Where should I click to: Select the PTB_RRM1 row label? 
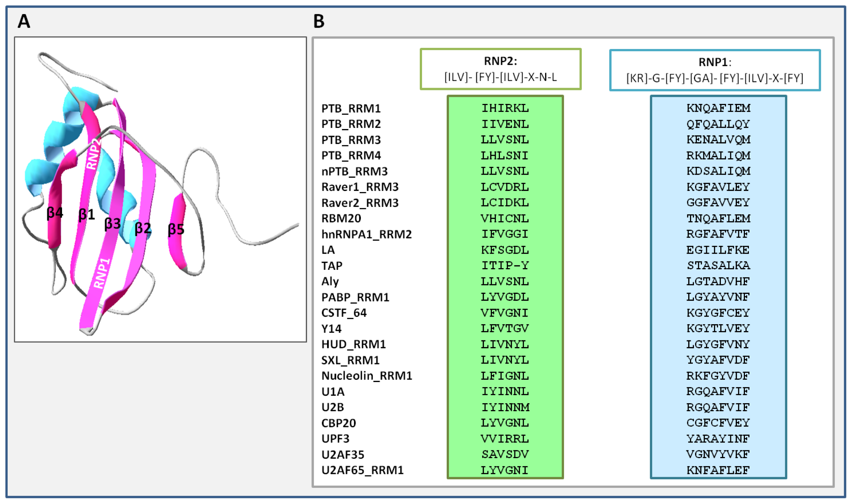pyautogui.click(x=351, y=109)
